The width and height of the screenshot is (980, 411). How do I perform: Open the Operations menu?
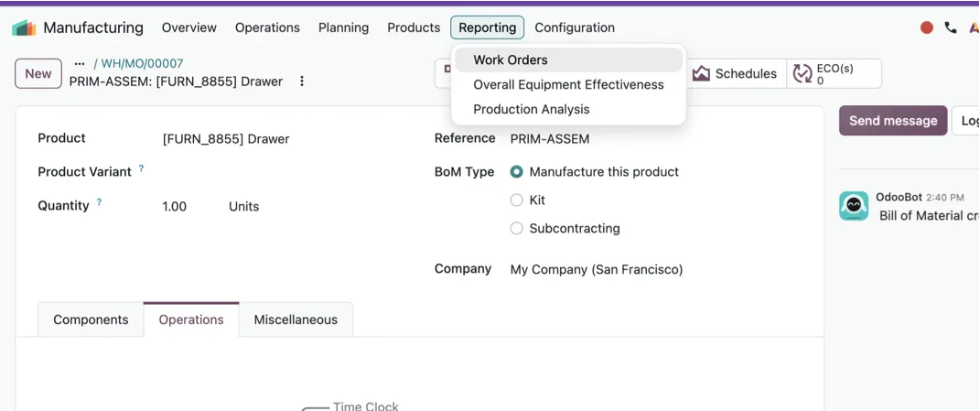coord(267,27)
